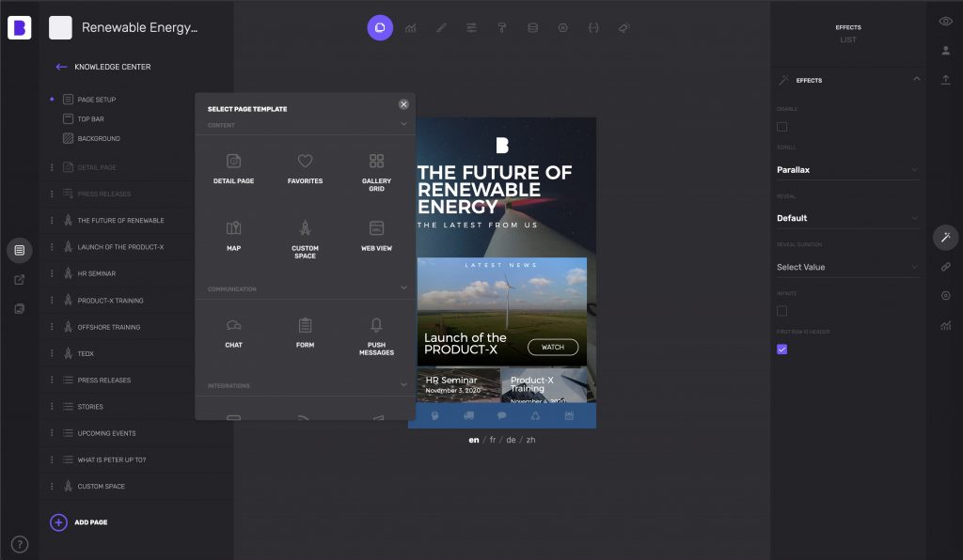Open the Settings sliders icon in the toolbar

471,27
